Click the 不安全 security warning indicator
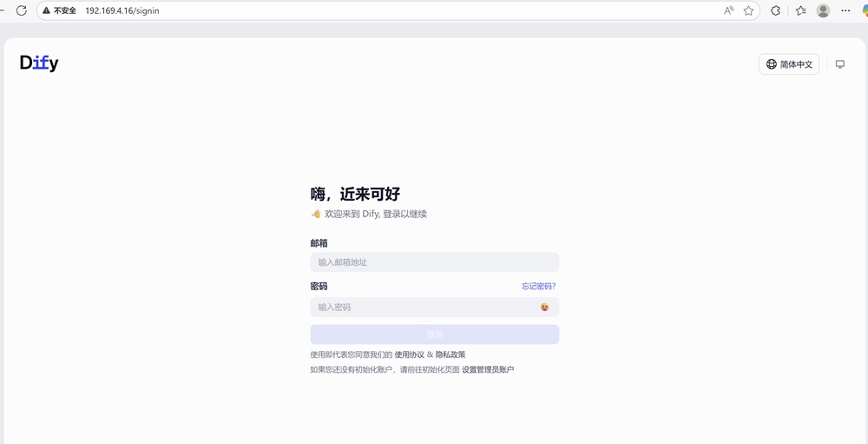Screen dimensions: 868x444 (59, 10)
